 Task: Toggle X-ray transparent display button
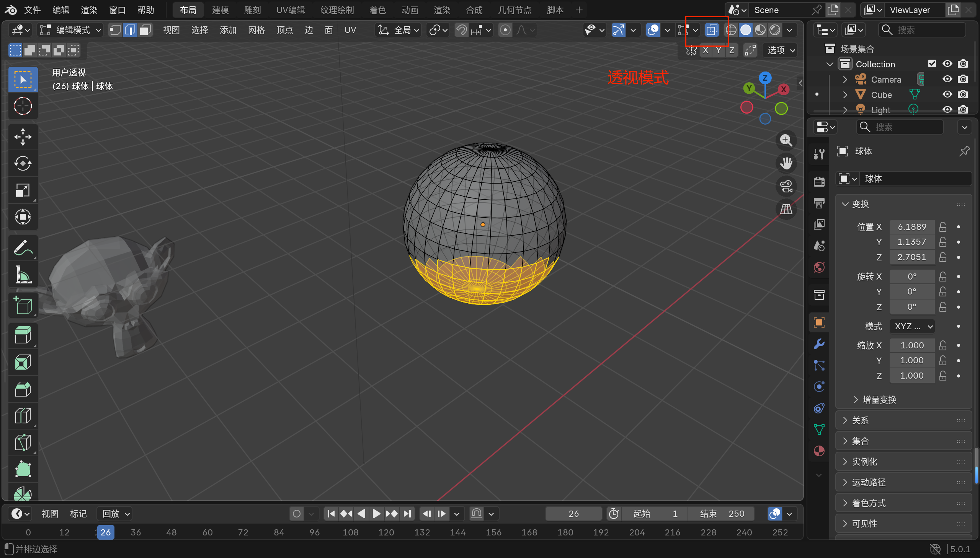[712, 30]
